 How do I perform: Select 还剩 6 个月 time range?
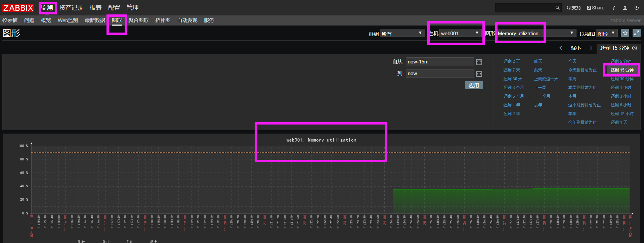(x=513, y=96)
